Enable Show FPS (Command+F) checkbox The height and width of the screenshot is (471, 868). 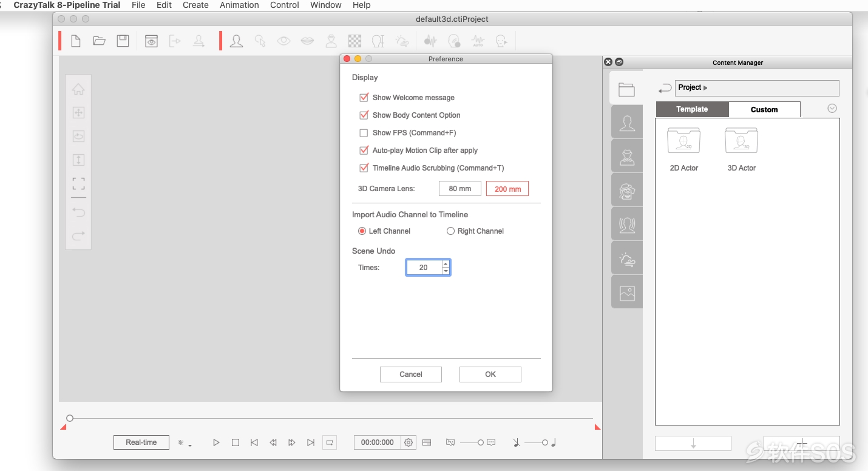point(364,132)
